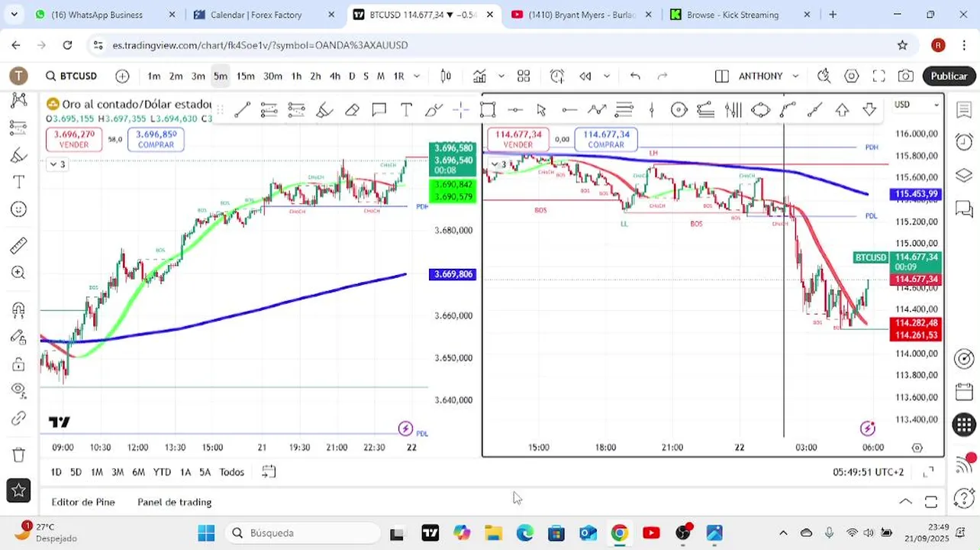Image resolution: width=980 pixels, height=550 pixels.
Task: Open the quick search tool
Action: 824,76
